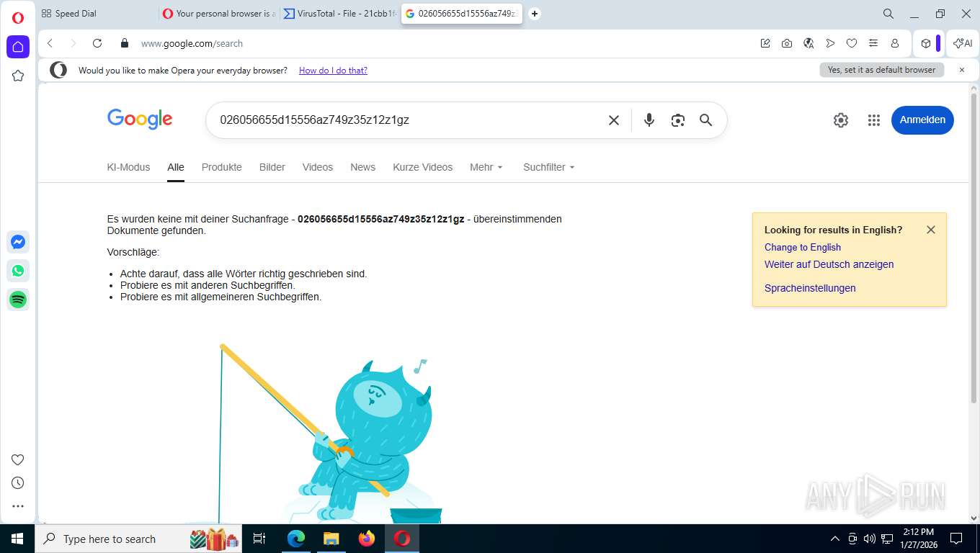
Task: Launch Microsoft Edge from taskbar
Action: (295, 539)
